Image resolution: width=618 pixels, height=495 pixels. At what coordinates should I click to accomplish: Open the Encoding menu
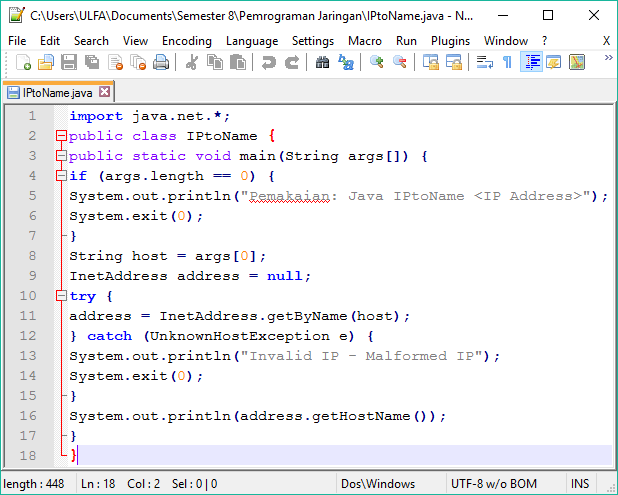tap(187, 41)
